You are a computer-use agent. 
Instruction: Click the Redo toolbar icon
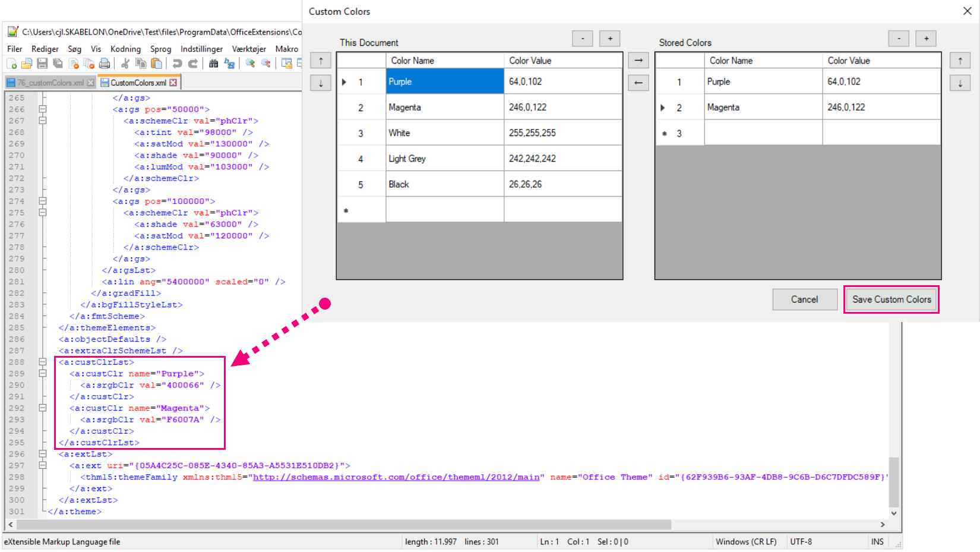click(192, 64)
